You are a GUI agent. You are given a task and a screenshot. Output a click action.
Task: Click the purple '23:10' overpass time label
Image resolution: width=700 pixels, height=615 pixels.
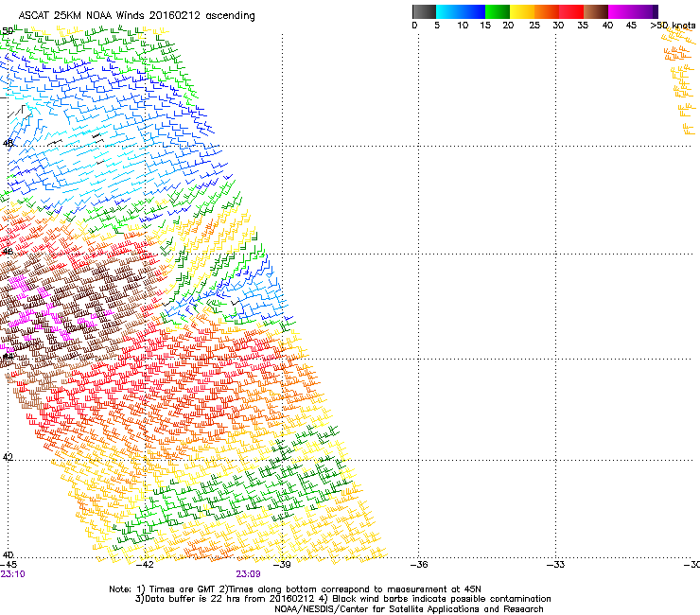click(13, 574)
